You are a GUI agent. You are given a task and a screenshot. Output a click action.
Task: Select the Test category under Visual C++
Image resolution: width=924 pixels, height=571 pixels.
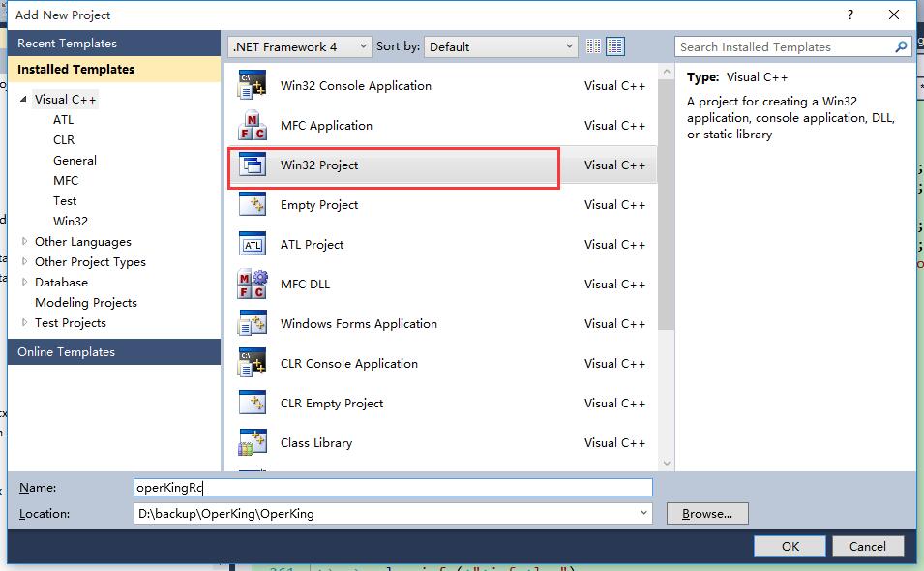[65, 201]
